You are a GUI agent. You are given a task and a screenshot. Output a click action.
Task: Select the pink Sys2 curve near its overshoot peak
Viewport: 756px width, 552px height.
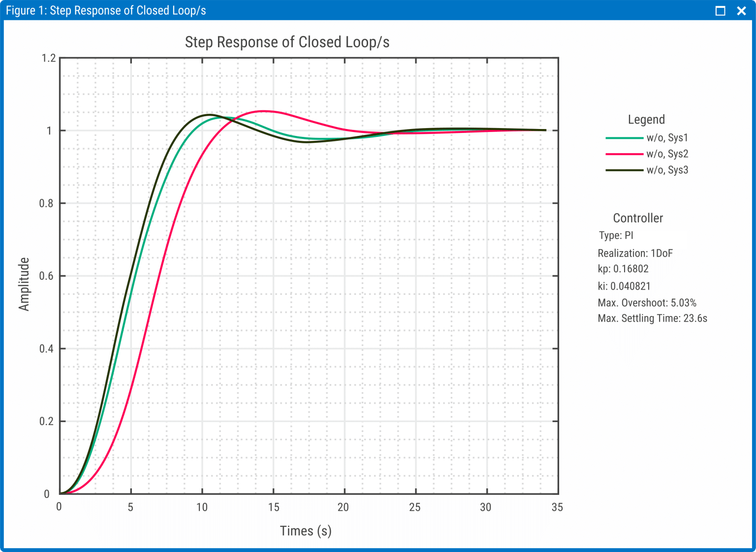264,112
